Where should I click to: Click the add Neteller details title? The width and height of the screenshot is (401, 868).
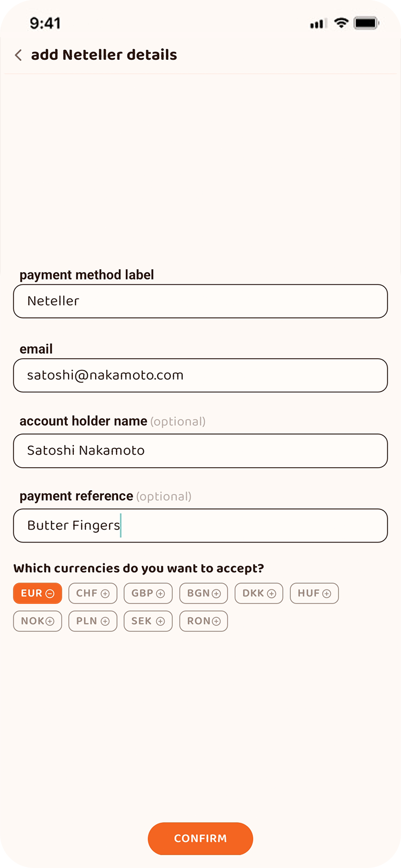click(104, 55)
